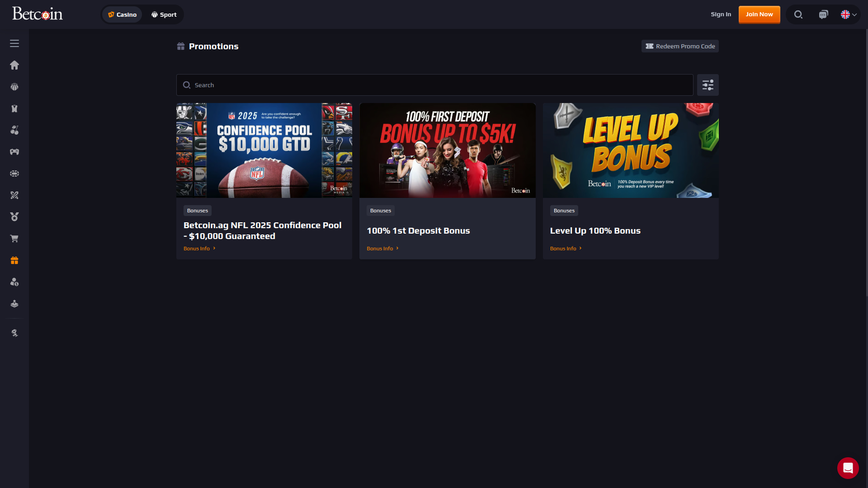Select the orange gift promotions icon
The image size is (868, 488).
coord(14,260)
